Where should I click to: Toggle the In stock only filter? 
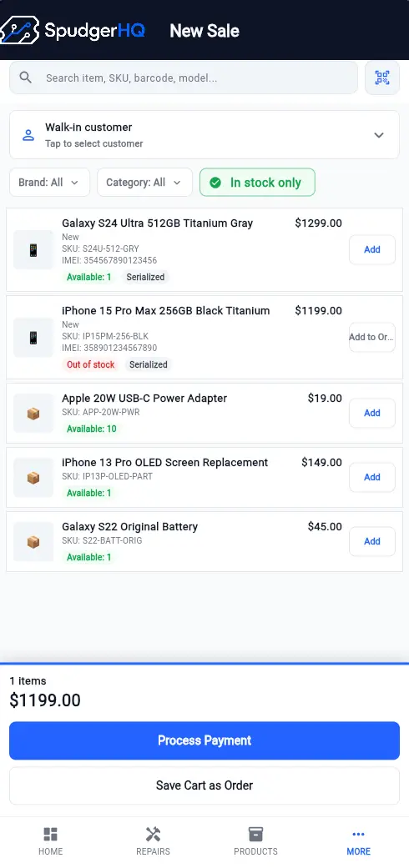tap(257, 182)
